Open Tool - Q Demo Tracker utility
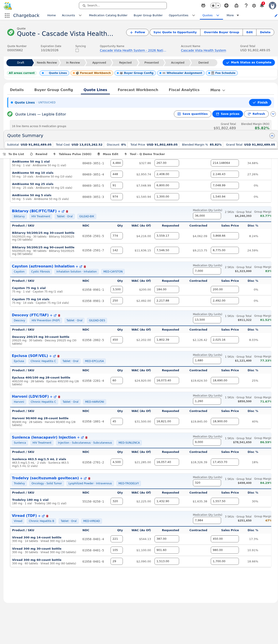The height and width of the screenshot is (644, 278). [145, 154]
